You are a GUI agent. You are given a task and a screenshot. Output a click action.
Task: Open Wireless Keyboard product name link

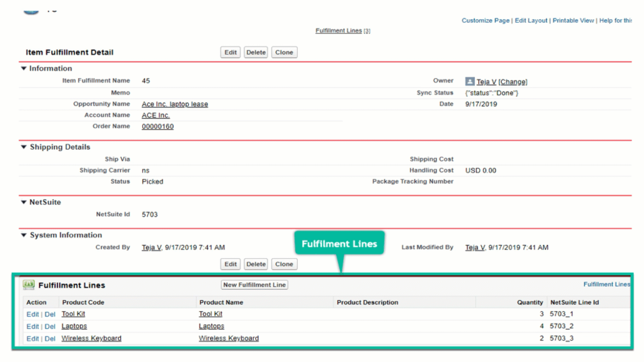pos(229,339)
